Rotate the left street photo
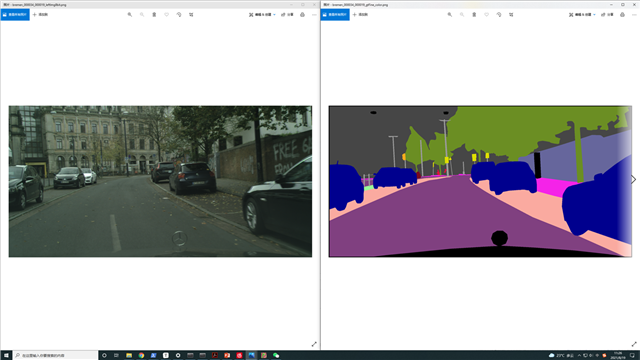The width and height of the screenshot is (640, 360). [179, 14]
